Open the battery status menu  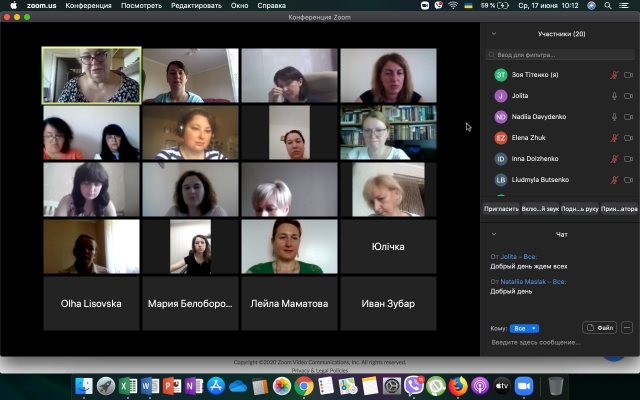[x=494, y=6]
